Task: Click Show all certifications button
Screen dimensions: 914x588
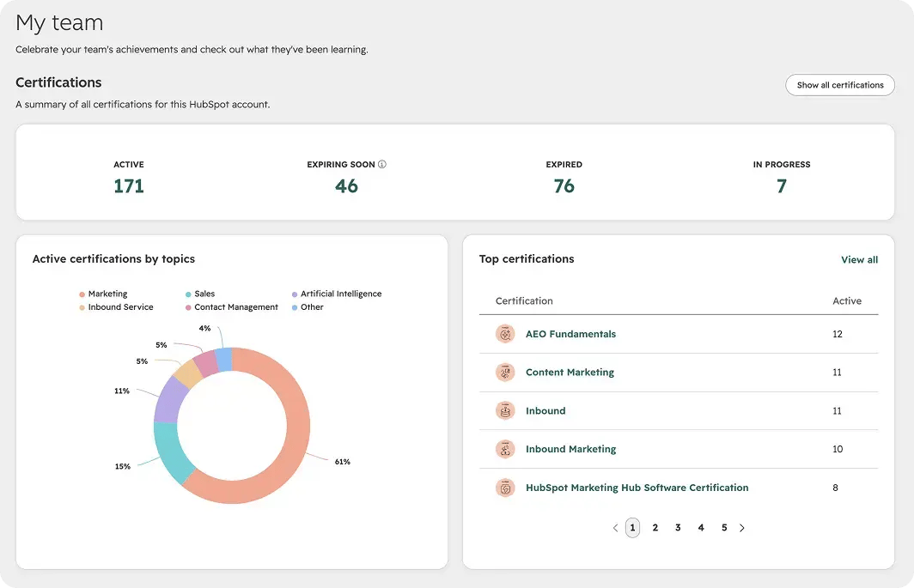Action: point(840,85)
